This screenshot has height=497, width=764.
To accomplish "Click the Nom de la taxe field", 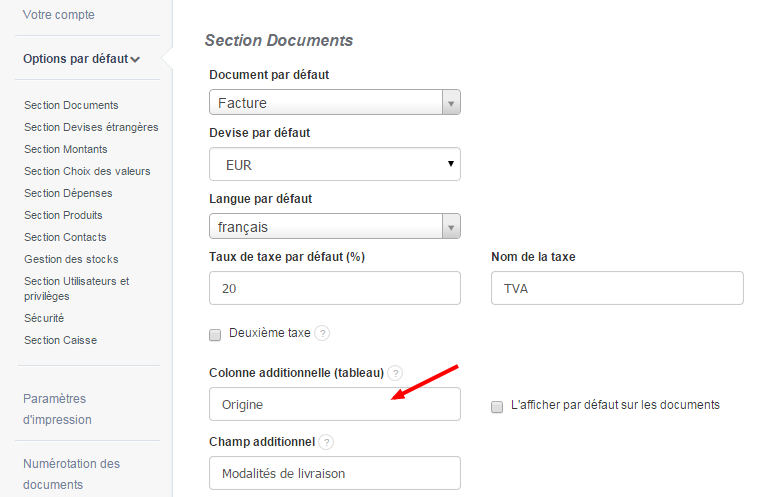I will 617,288.
